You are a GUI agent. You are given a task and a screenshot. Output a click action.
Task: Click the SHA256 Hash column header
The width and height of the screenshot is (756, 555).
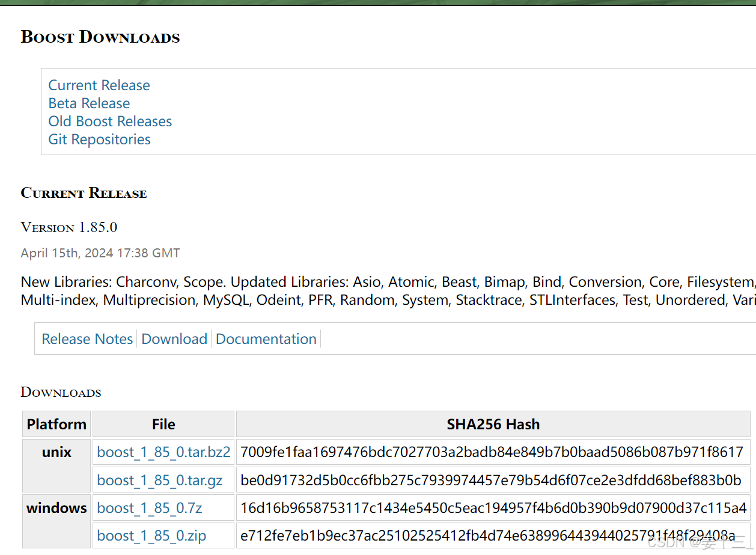click(x=493, y=425)
